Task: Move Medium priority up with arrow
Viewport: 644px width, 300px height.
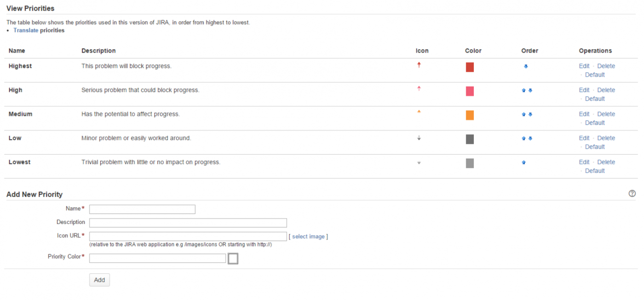Action: click(x=523, y=115)
